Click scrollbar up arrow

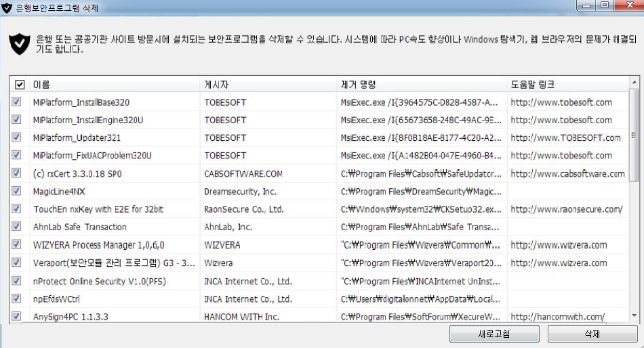(x=634, y=83)
